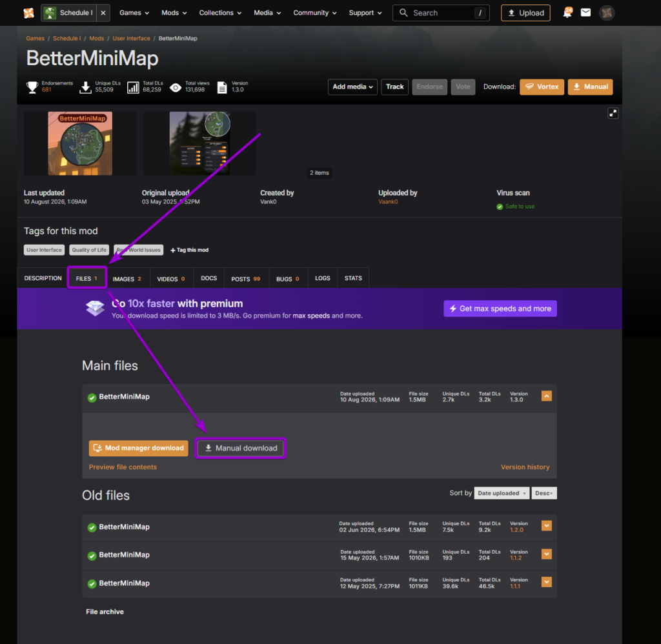The image size is (661, 644).
Task: Open the user profile avatar
Action: 607,13
